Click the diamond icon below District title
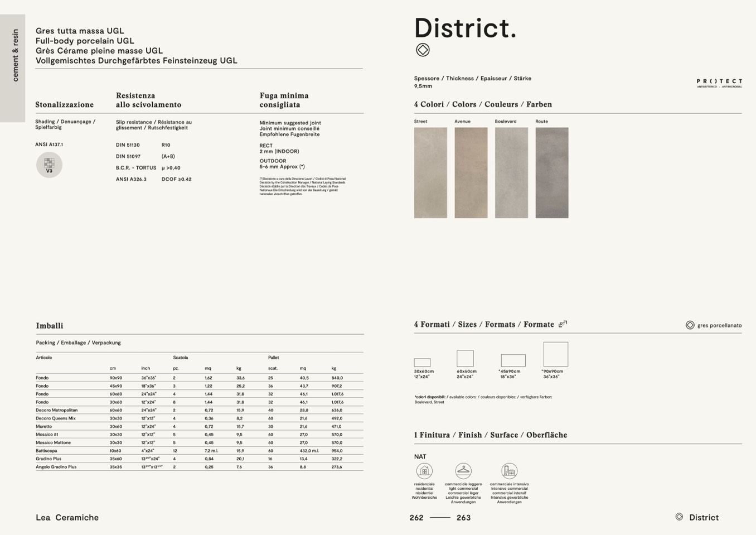This screenshot has height=535, width=756. click(x=423, y=50)
